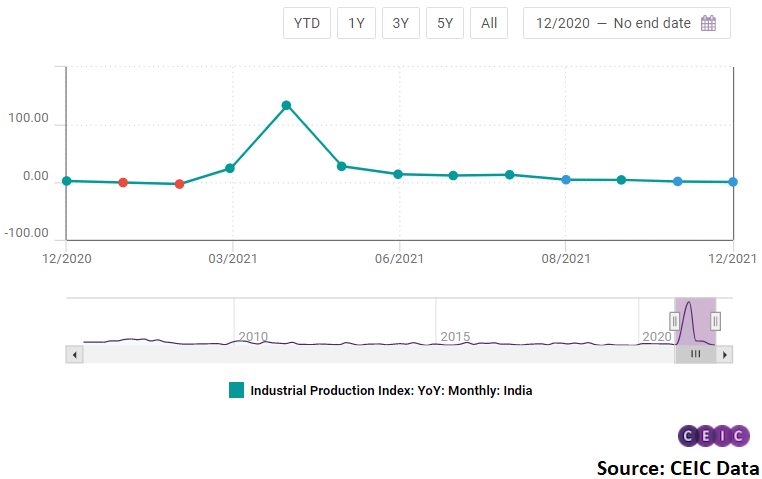Click the 03/2021 x-axis label

[x=233, y=258]
